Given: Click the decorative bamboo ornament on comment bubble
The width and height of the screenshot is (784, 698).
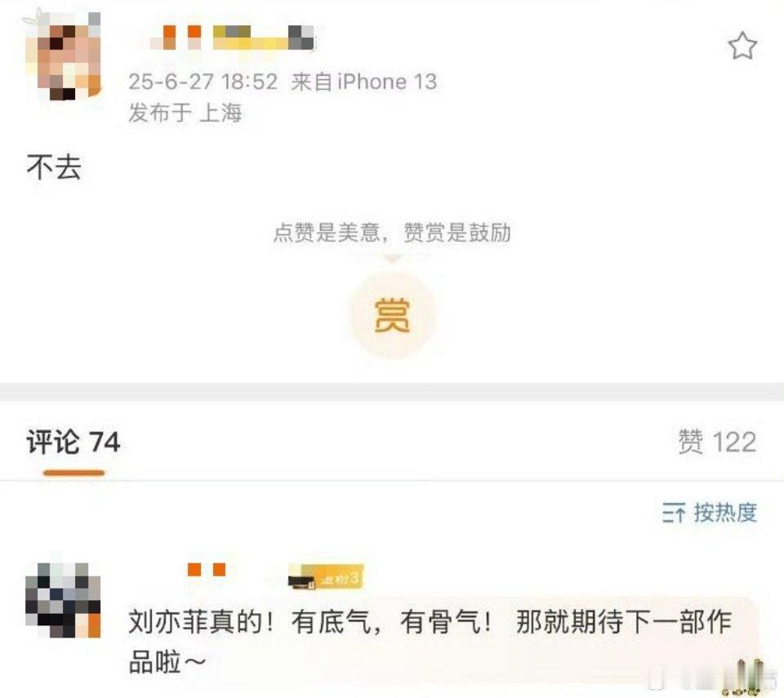Looking at the screenshot, I should pos(748,678).
